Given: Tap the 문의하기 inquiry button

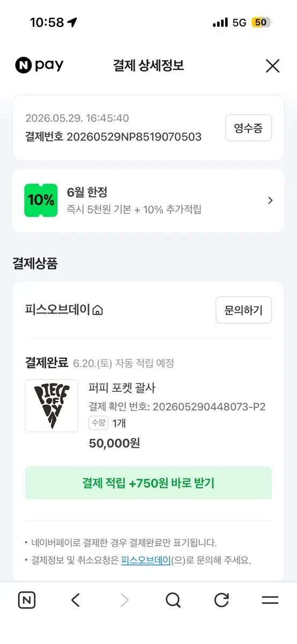Looking at the screenshot, I should point(243,310).
